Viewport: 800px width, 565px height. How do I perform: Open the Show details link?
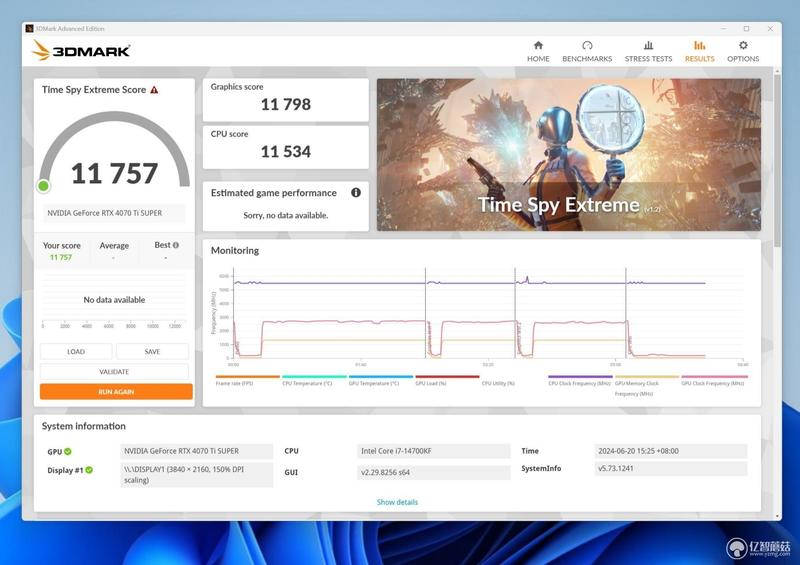click(397, 502)
